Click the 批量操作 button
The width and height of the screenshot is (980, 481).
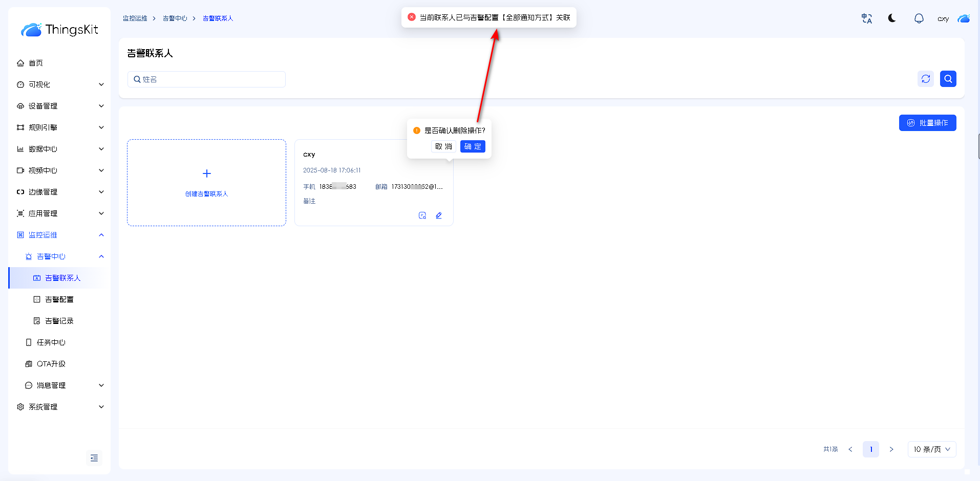927,123
